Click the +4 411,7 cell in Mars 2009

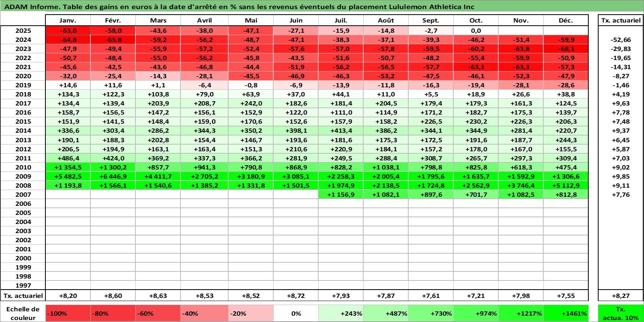(x=158, y=176)
